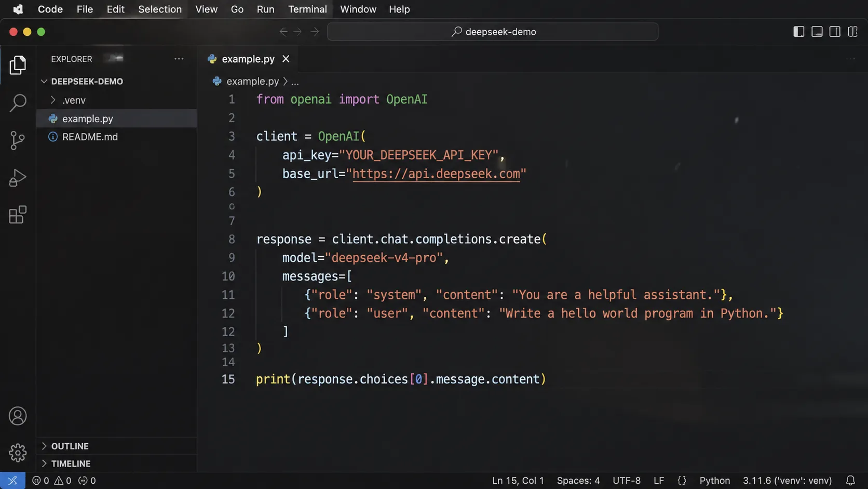Image resolution: width=868 pixels, height=489 pixels.
Task: Toggle the secondary side bar visibility
Action: click(835, 32)
